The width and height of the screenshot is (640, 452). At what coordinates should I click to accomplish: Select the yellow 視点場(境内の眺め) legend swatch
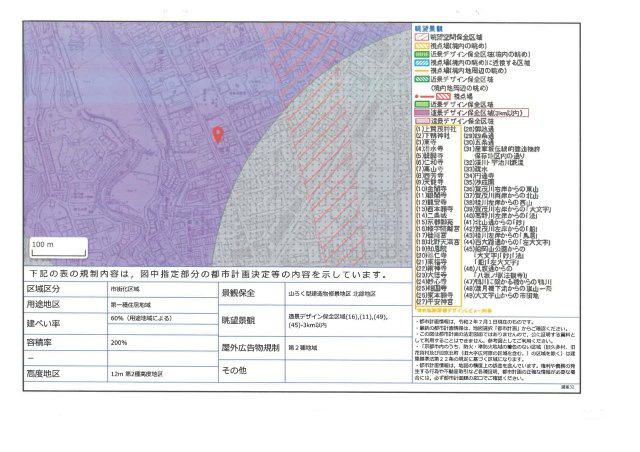pos(422,46)
